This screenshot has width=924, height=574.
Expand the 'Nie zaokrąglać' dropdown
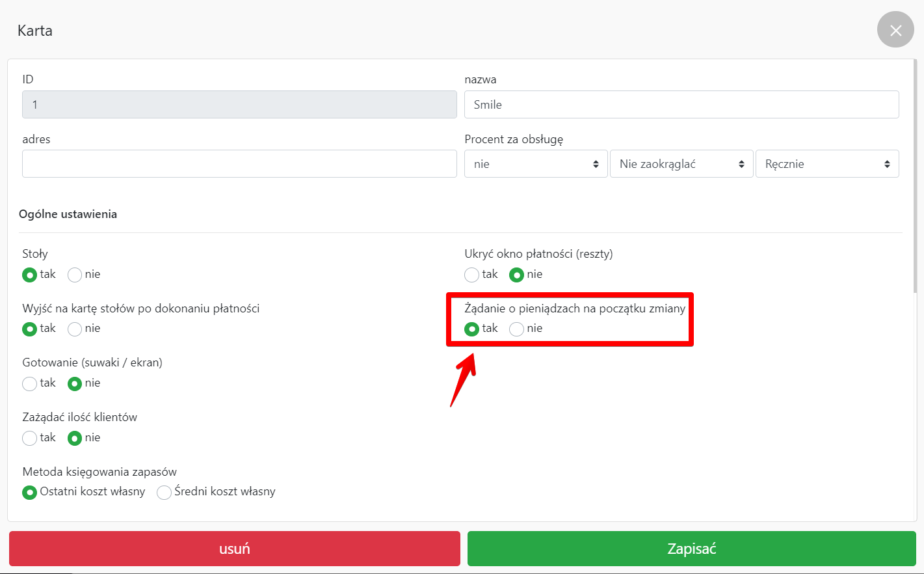point(681,164)
